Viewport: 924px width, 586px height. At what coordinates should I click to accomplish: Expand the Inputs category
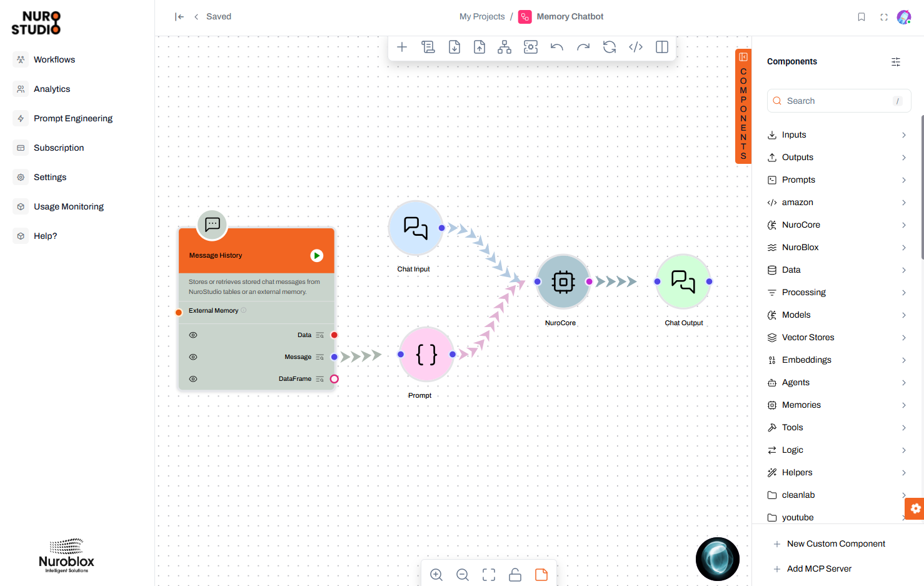(x=836, y=135)
